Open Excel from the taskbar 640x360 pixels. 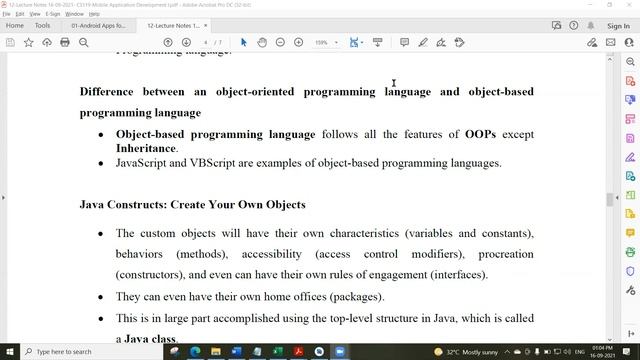click(278, 351)
